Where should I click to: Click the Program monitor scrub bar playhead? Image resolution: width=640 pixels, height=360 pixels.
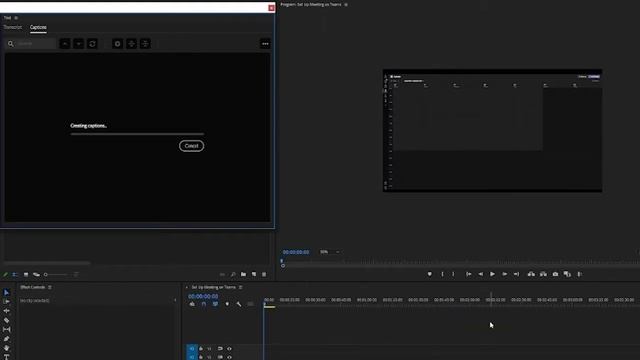click(282, 261)
